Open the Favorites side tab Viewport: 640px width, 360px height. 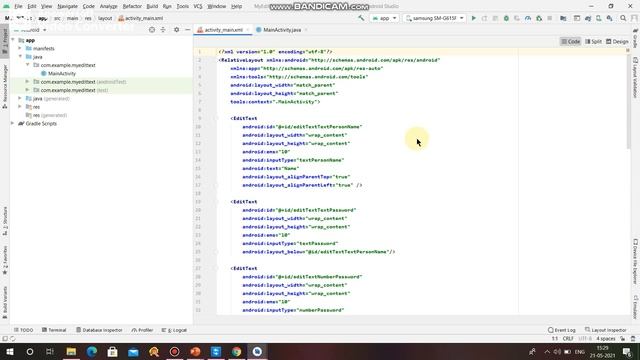pos(5,260)
